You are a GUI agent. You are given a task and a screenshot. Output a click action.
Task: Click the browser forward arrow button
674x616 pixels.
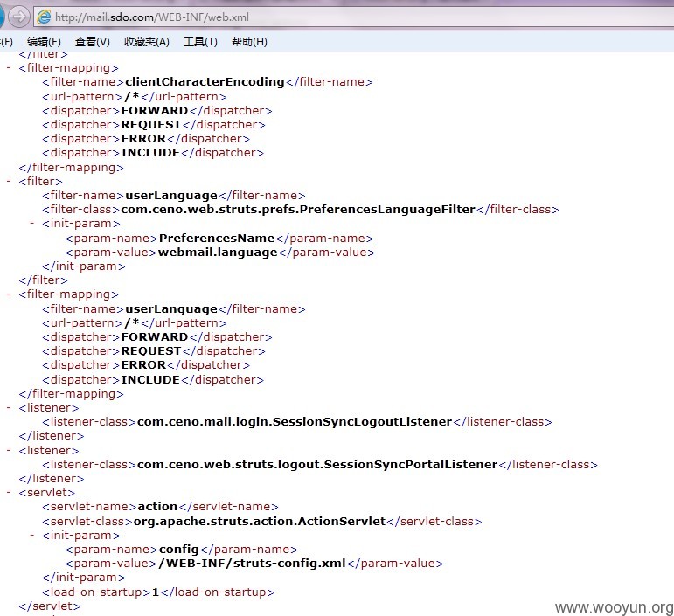coord(19,17)
